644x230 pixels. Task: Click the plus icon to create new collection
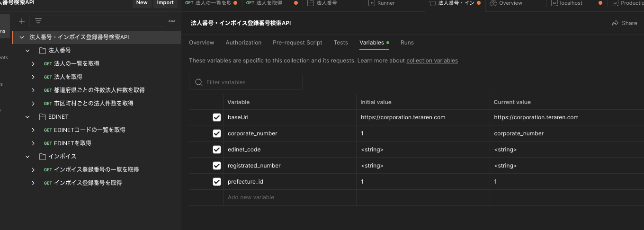pos(21,21)
